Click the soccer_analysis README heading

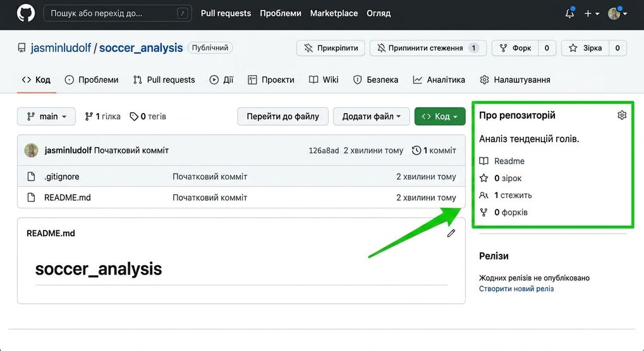tap(99, 269)
